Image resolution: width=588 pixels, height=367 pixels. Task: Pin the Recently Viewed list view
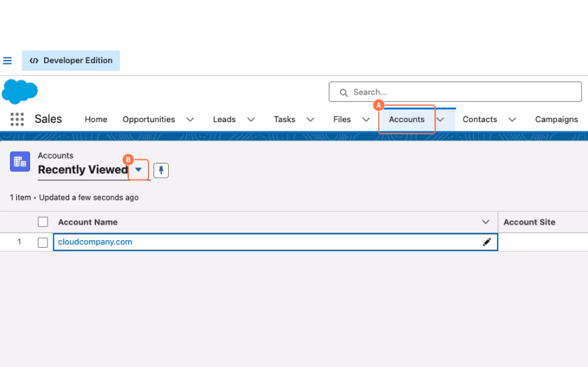click(x=161, y=170)
